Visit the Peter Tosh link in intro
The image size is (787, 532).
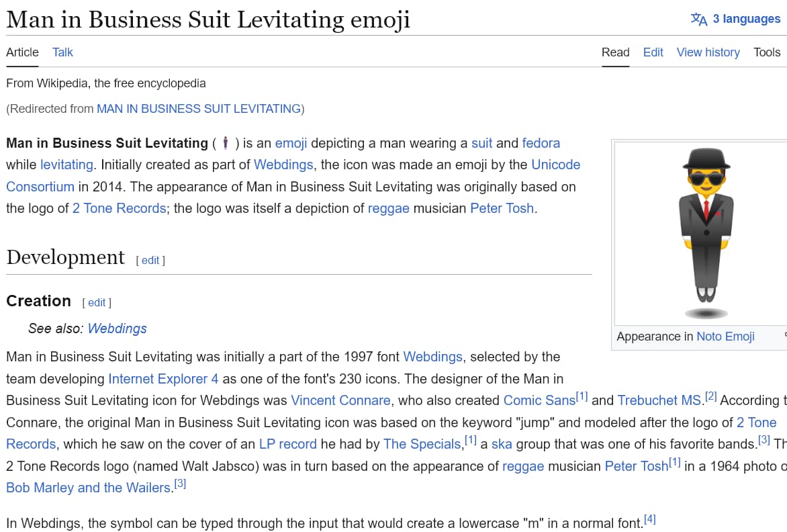pyautogui.click(x=502, y=208)
